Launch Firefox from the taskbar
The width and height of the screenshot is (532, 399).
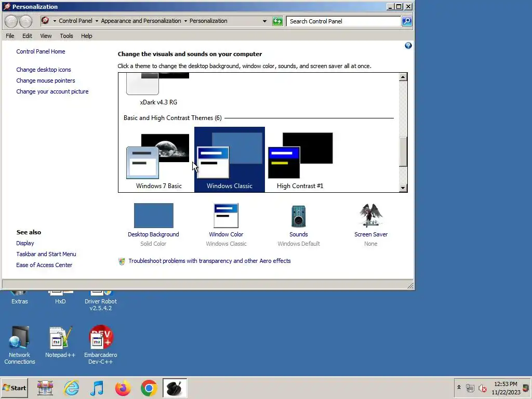[x=123, y=388]
